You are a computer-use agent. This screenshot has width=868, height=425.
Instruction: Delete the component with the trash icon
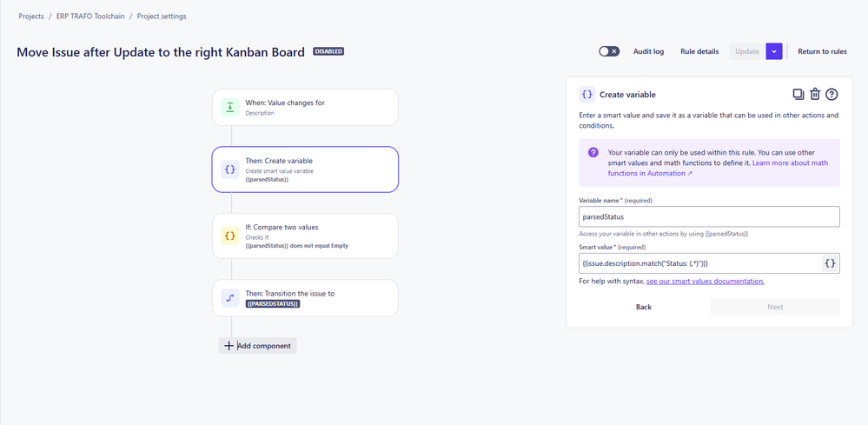pos(815,94)
